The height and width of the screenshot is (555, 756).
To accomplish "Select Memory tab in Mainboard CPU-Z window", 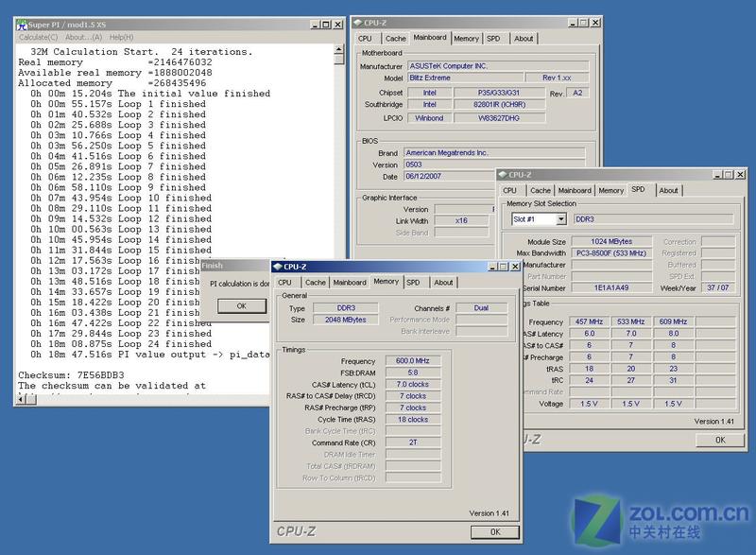I will coord(466,39).
